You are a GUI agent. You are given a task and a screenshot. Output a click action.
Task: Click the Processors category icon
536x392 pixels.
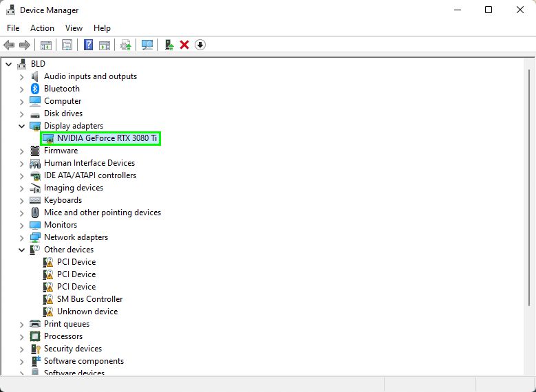click(x=35, y=336)
